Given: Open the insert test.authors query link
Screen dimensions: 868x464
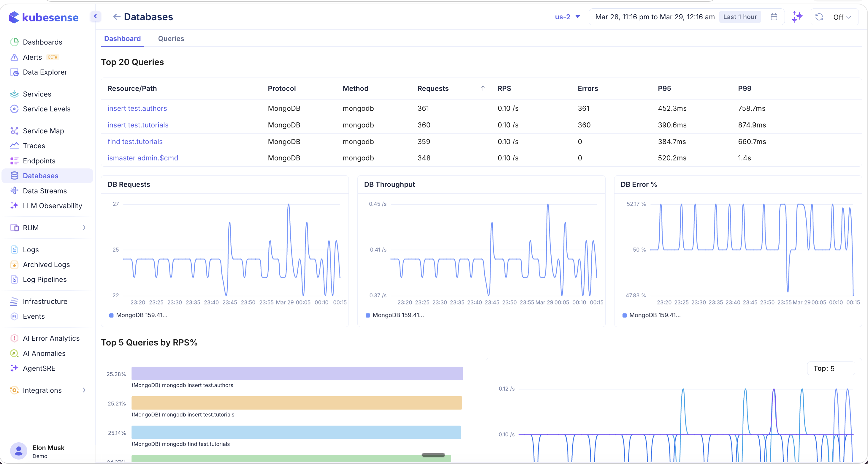Looking at the screenshot, I should pos(137,108).
